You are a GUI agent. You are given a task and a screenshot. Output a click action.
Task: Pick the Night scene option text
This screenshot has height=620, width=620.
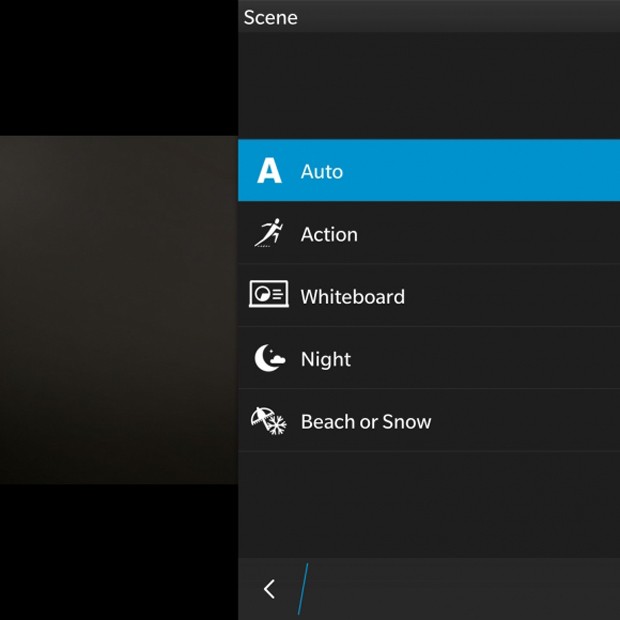point(326,360)
